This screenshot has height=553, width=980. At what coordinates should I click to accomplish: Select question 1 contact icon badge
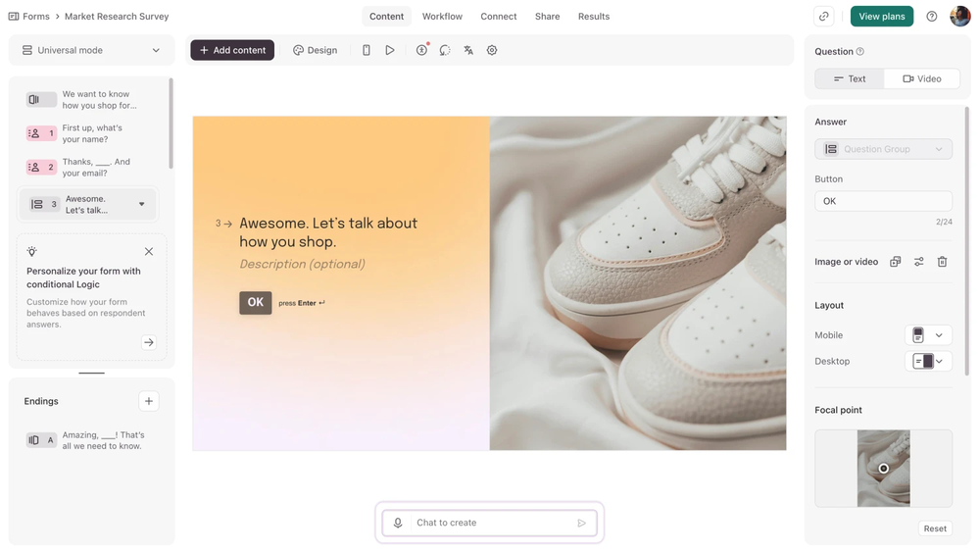click(41, 133)
